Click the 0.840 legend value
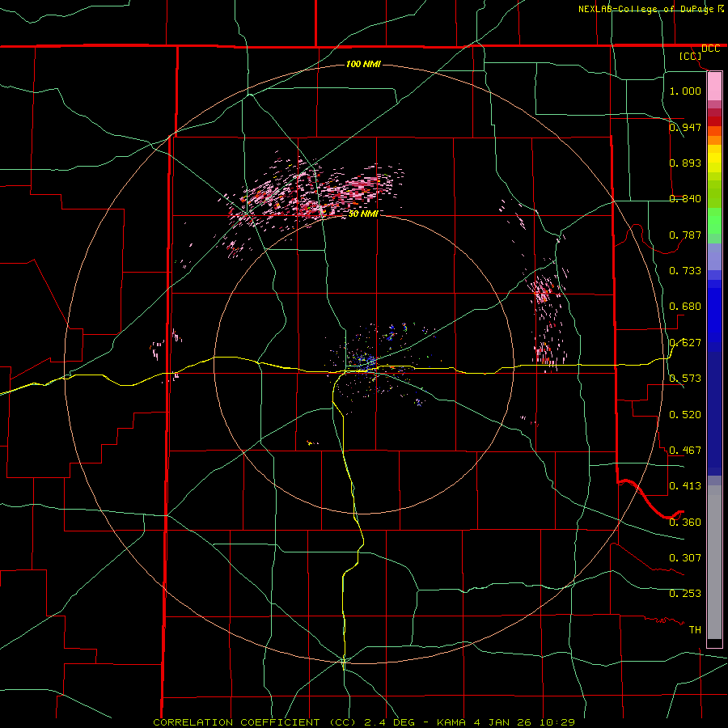 point(685,199)
